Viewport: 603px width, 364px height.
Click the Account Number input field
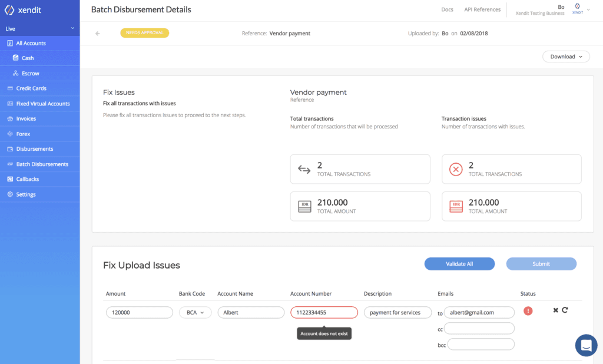(324, 313)
